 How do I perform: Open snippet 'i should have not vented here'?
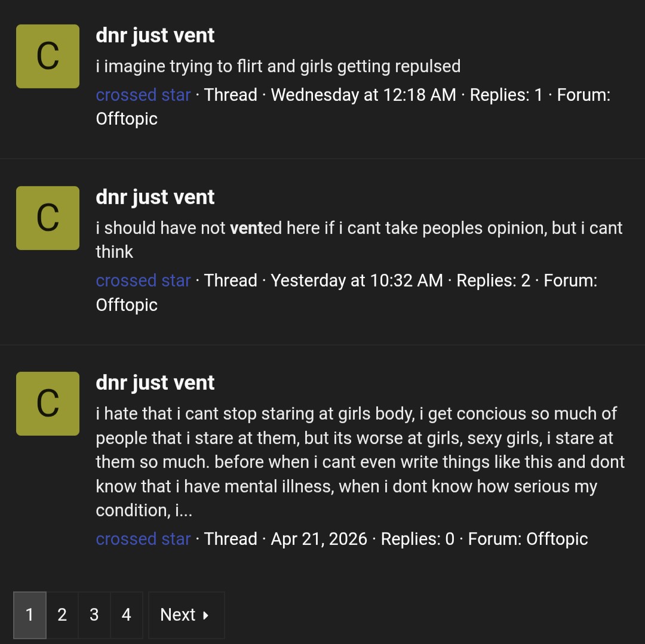[359, 239]
